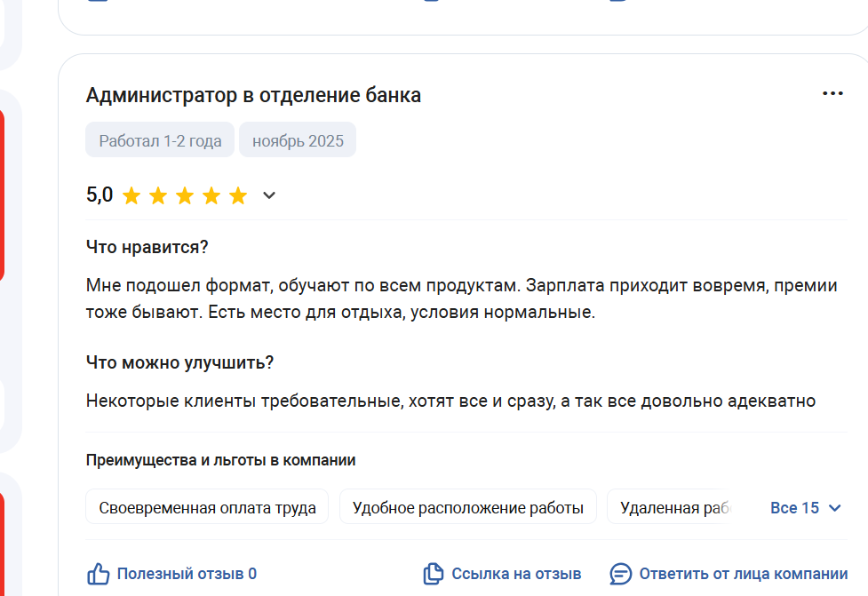This screenshot has height=596, width=868.
Task: Click the 5,0 rating score number
Action: click(100, 195)
